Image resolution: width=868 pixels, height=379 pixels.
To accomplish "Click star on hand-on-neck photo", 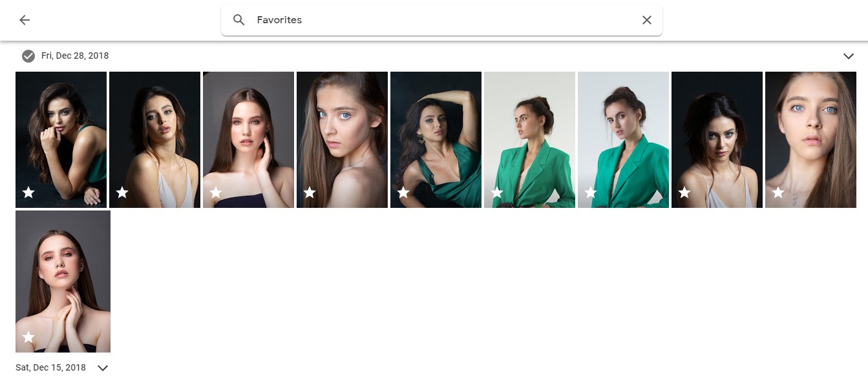I will 216,192.
